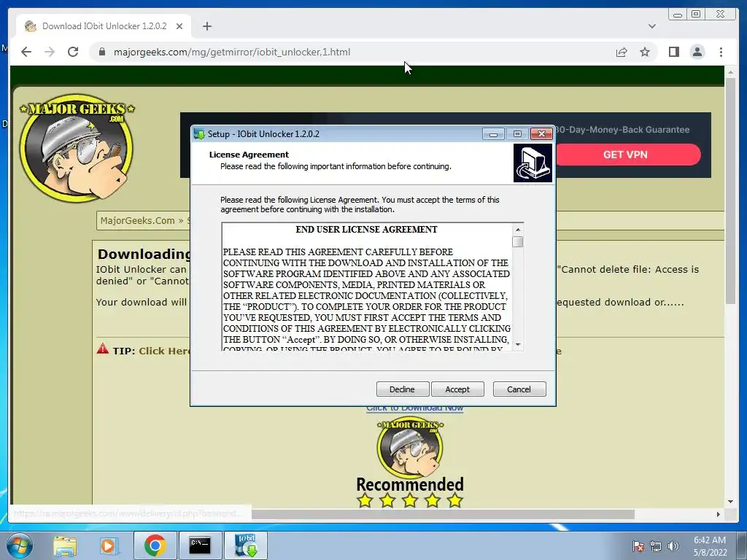Click the first yellow rating star
The height and width of the screenshot is (560, 747).
pyautogui.click(x=365, y=500)
